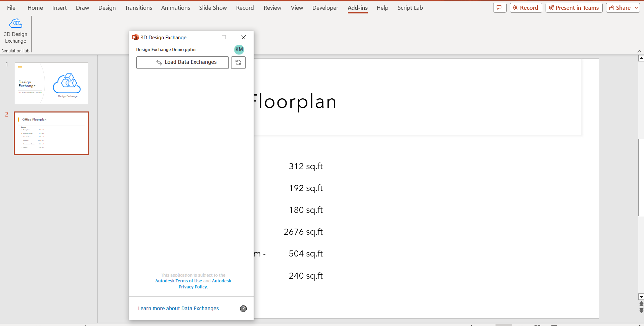Close the 3D Design Exchange dialog
The height and width of the screenshot is (326, 644).
tap(244, 37)
